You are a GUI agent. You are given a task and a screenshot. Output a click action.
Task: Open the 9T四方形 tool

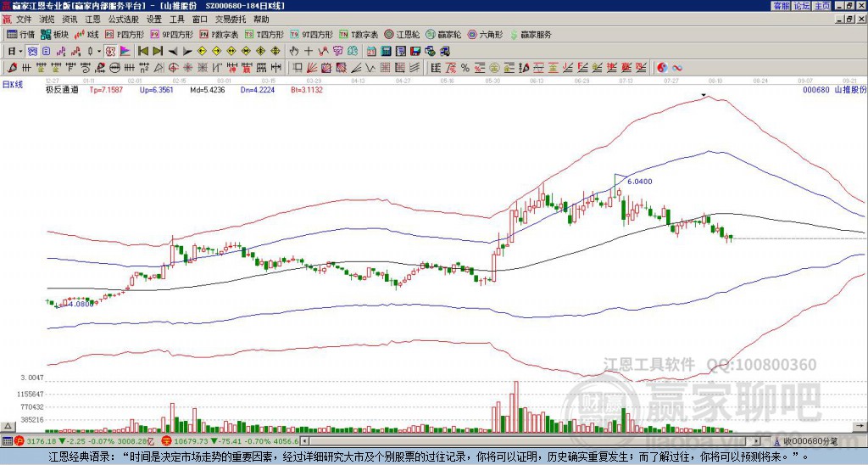[x=311, y=34]
